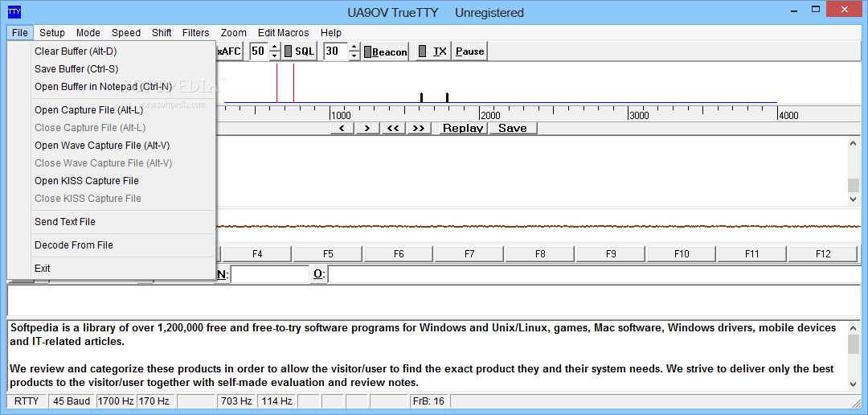Image resolution: width=868 pixels, height=415 pixels.
Task: Click the field showing 30
Action: pos(335,51)
